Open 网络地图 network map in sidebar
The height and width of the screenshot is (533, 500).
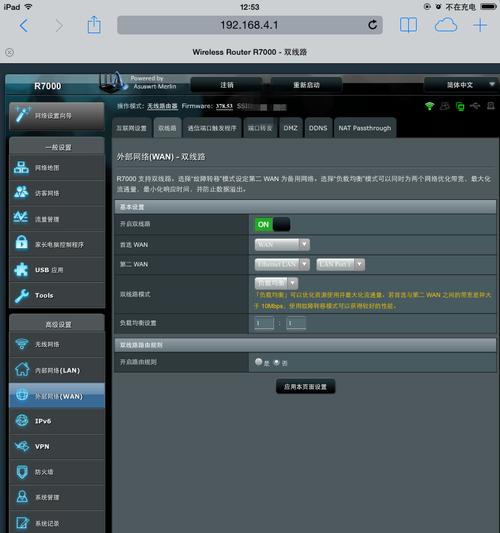[57, 168]
